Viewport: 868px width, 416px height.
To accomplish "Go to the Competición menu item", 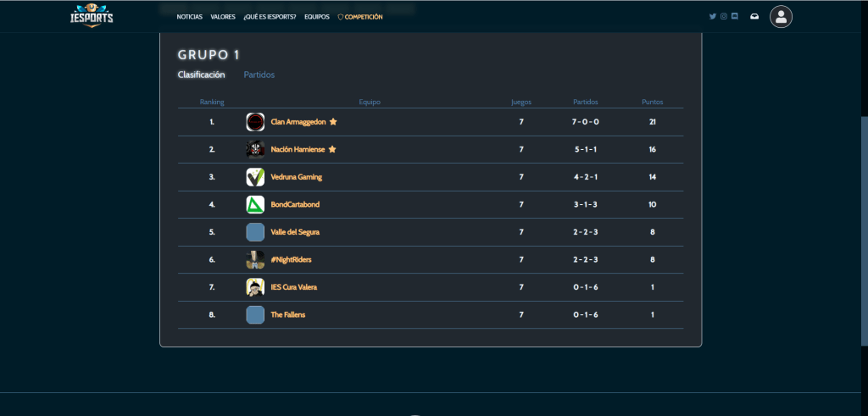I will coord(363,17).
